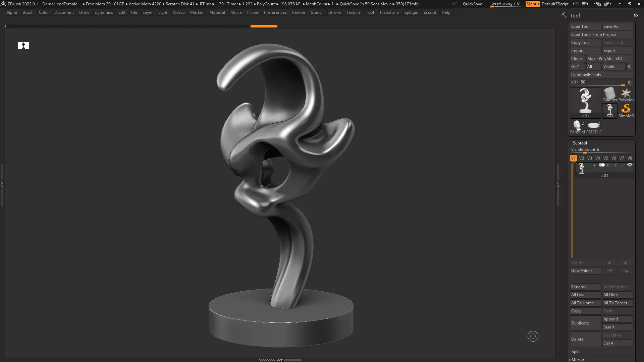Image resolution: width=644 pixels, height=362 pixels.
Task: Collapse the Subtool section header
Action: [580, 143]
